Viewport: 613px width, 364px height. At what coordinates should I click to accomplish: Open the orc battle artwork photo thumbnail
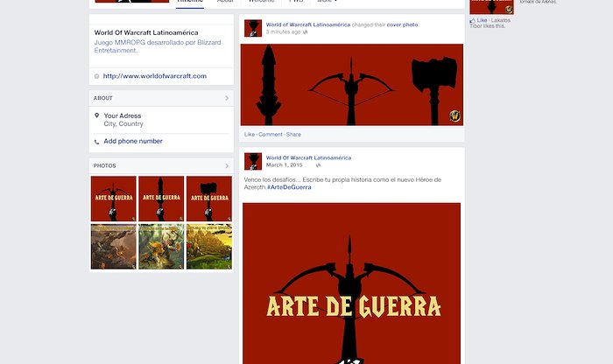coord(114,247)
